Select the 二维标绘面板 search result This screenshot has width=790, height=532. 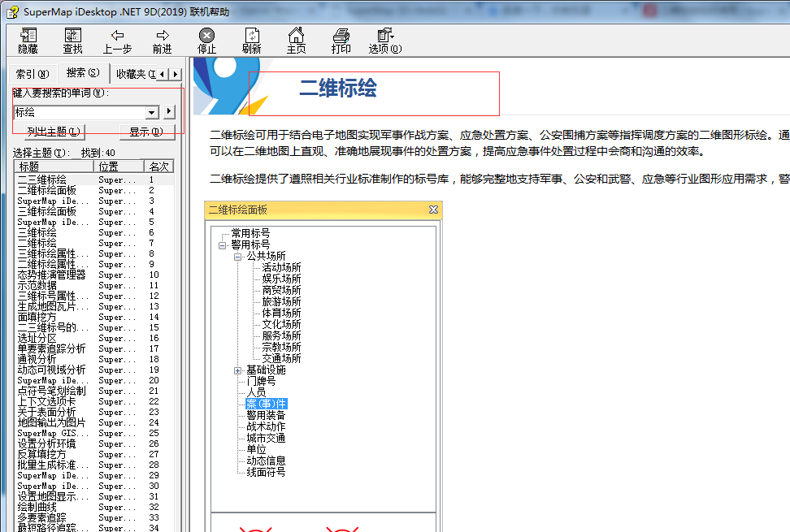click(x=47, y=190)
